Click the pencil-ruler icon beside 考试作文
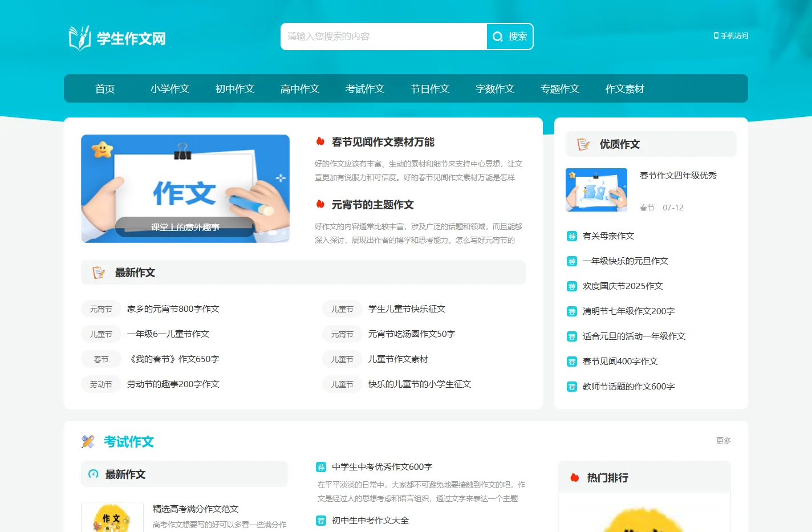Screen dimensions: 812x532 (x=88, y=441)
